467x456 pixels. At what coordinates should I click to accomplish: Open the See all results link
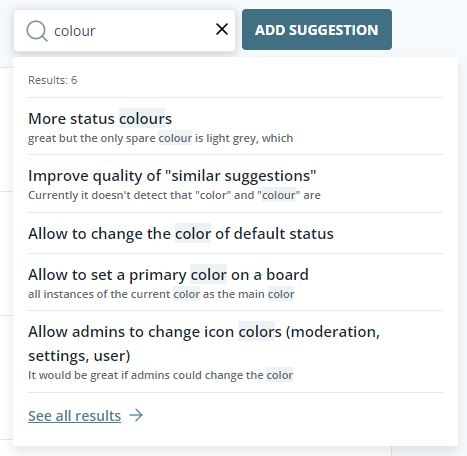(x=75, y=416)
